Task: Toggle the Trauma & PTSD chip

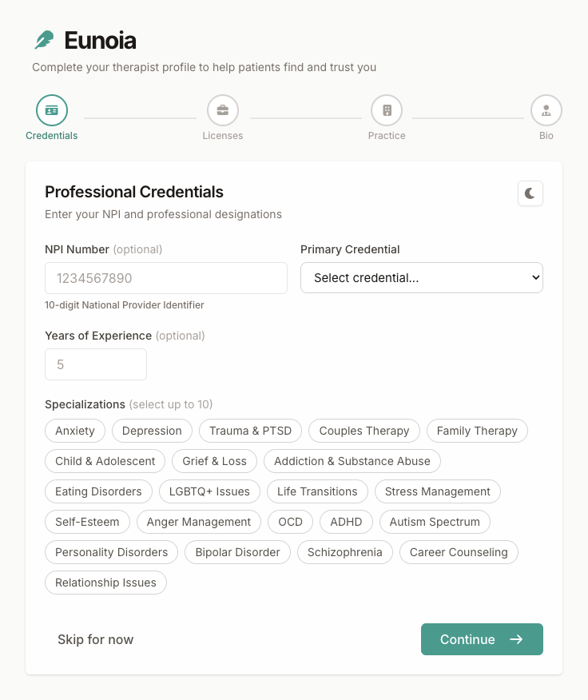Action: click(251, 431)
